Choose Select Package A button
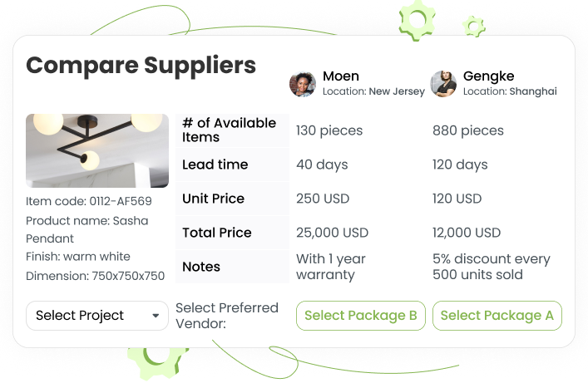This screenshot has height=383, width=588. click(x=497, y=316)
